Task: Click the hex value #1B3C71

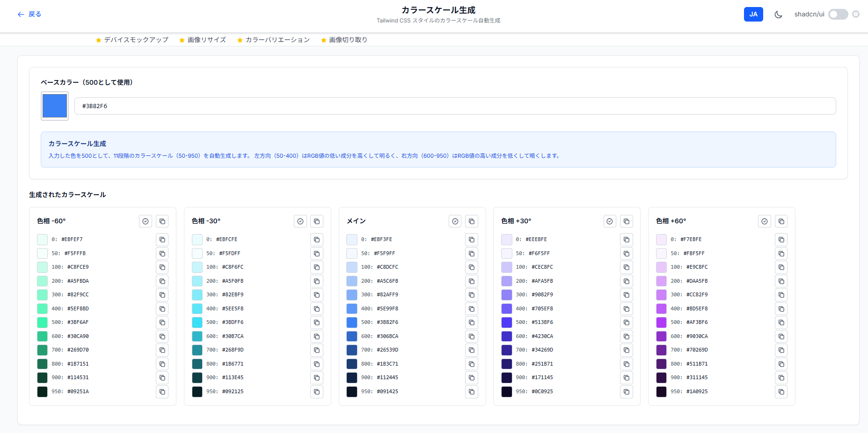Action: (x=387, y=364)
